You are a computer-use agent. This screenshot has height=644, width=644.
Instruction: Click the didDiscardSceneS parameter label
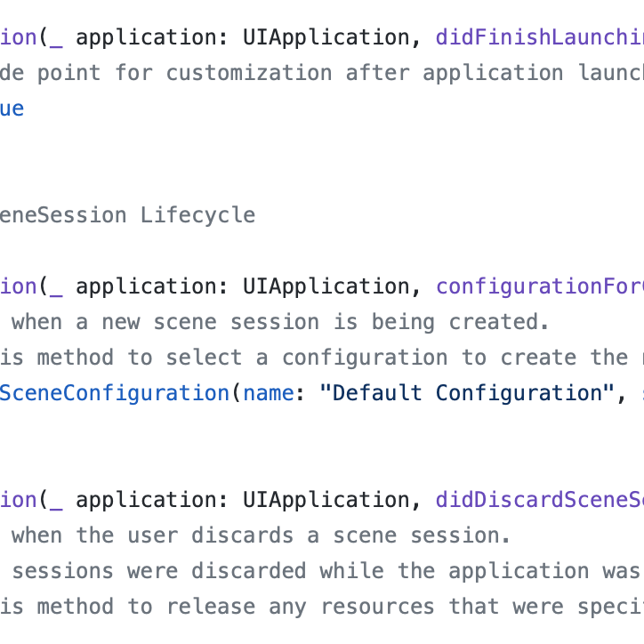(x=540, y=500)
